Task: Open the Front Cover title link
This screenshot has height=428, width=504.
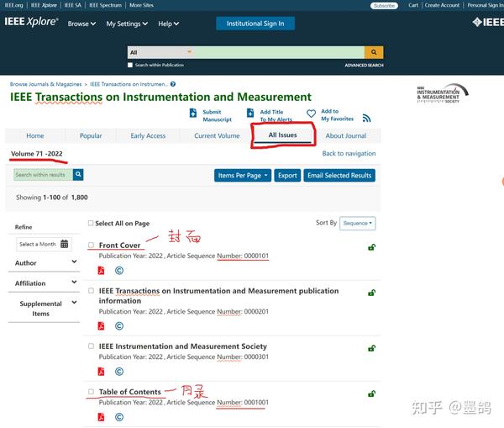Action: click(119, 246)
